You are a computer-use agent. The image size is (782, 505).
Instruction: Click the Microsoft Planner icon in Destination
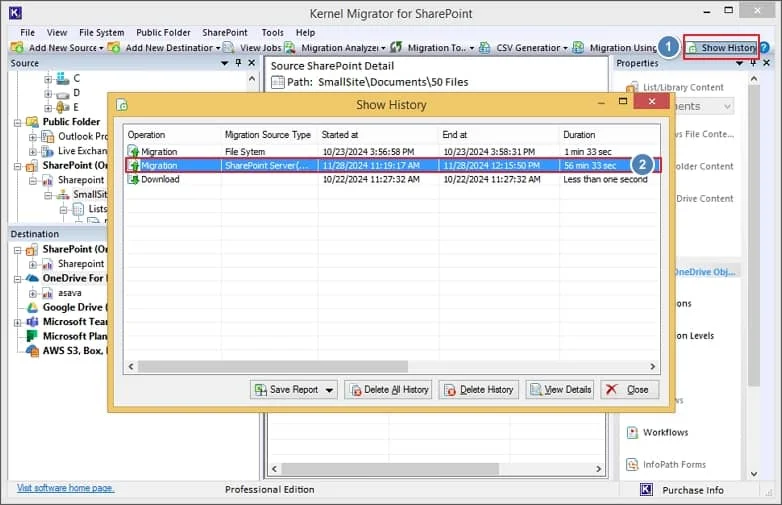click(x=32, y=336)
